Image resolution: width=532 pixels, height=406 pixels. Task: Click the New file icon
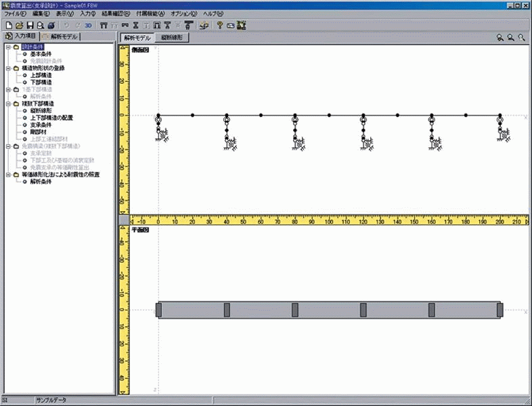[x=7, y=25]
